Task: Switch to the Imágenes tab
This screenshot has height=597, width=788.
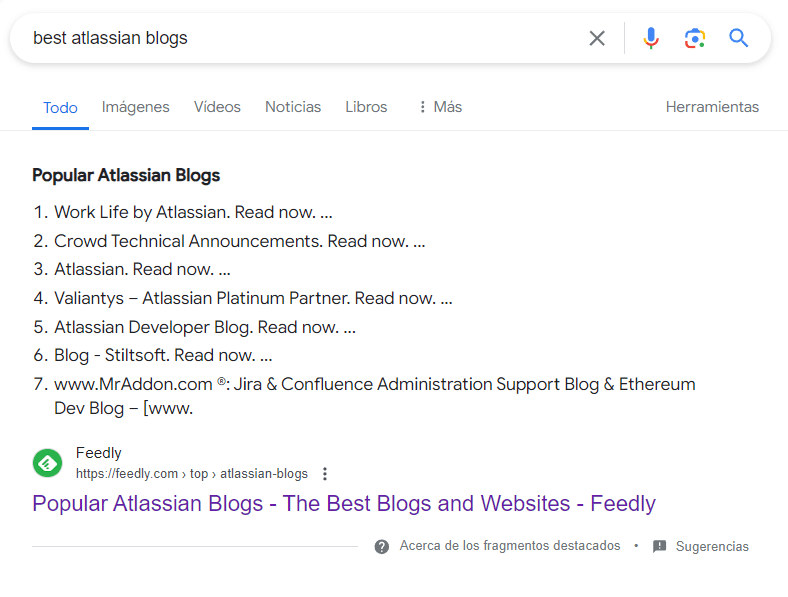Action: tap(136, 107)
